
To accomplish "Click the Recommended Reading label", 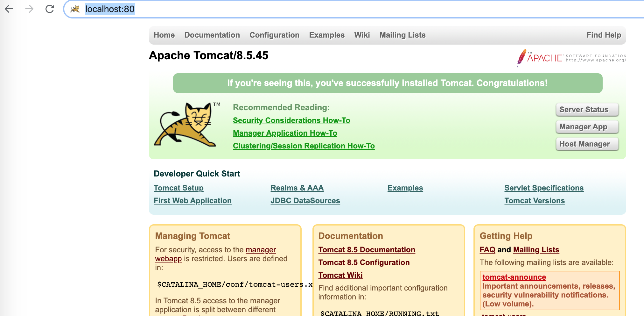I will tap(281, 107).
